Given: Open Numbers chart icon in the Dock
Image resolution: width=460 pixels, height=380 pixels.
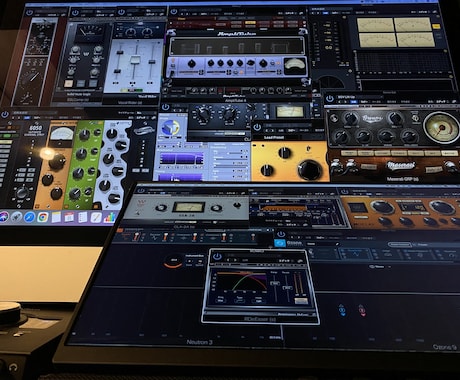Looking at the screenshot, I should (109, 217).
